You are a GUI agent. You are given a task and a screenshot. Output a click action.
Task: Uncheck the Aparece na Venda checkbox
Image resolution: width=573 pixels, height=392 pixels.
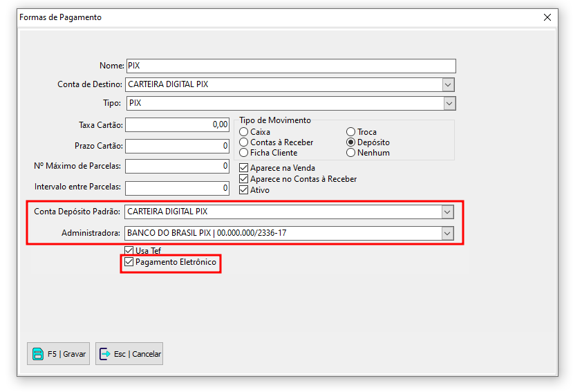[x=243, y=168]
